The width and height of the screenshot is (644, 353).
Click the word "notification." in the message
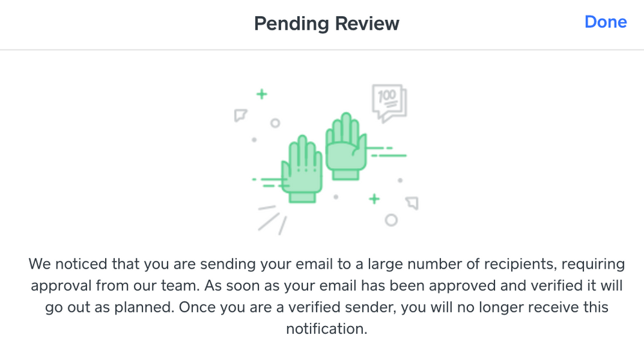coord(327,329)
